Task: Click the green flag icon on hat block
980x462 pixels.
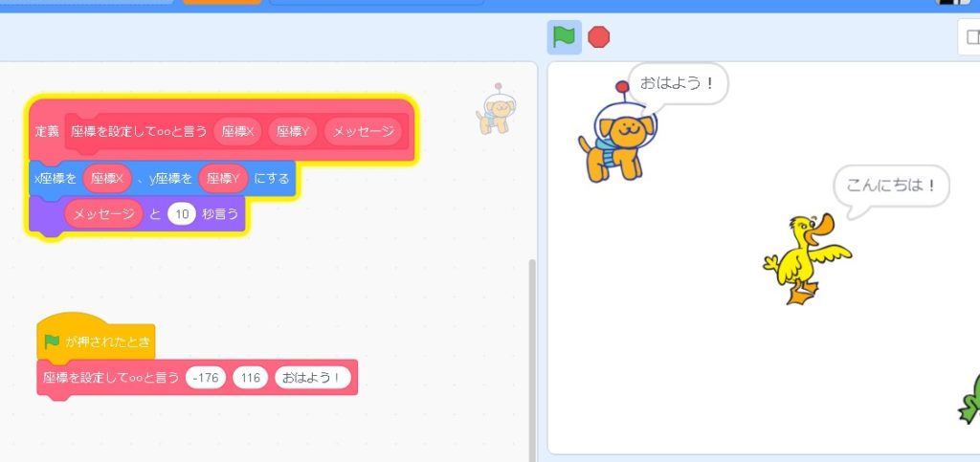Action: point(52,341)
